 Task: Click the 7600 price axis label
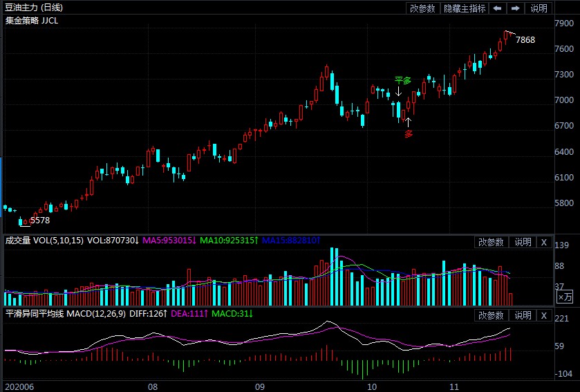tap(564, 49)
